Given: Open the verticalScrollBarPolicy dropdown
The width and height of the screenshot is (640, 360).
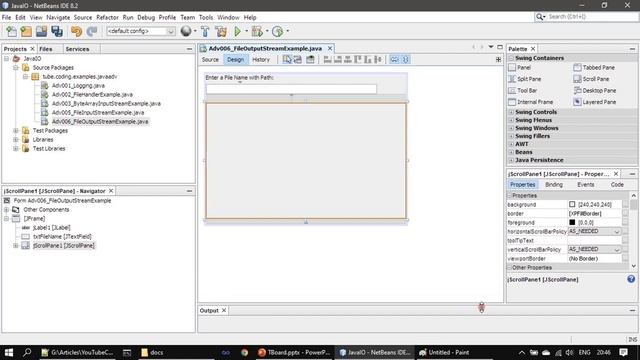Looking at the screenshot, I should point(617,249).
